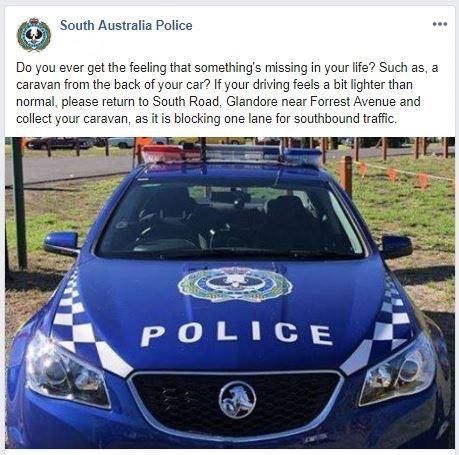Click the white POLICE lettering on hood
This screenshot has width=459, height=455.
click(237, 333)
